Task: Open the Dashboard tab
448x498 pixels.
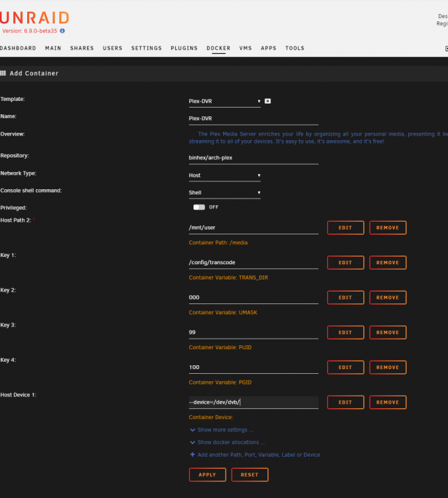Action: [18, 48]
